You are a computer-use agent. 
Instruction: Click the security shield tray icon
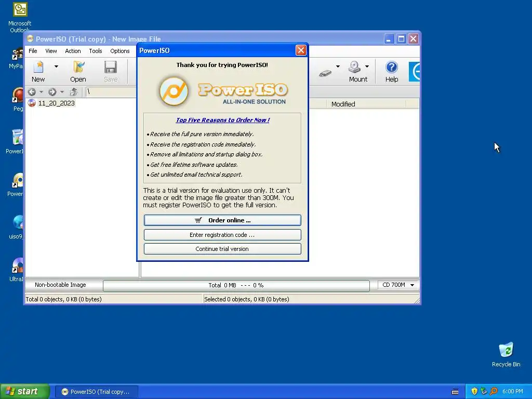[474, 392]
